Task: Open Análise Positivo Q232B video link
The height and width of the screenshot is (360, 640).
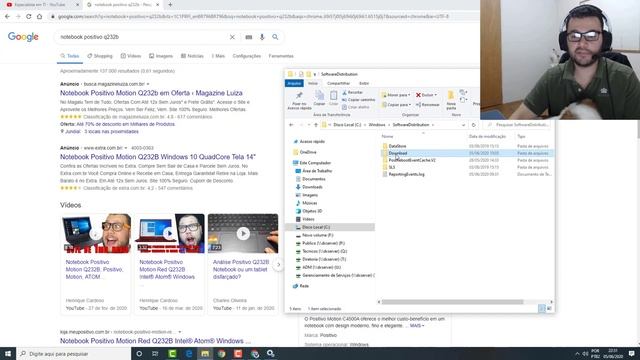Action: tap(241, 269)
